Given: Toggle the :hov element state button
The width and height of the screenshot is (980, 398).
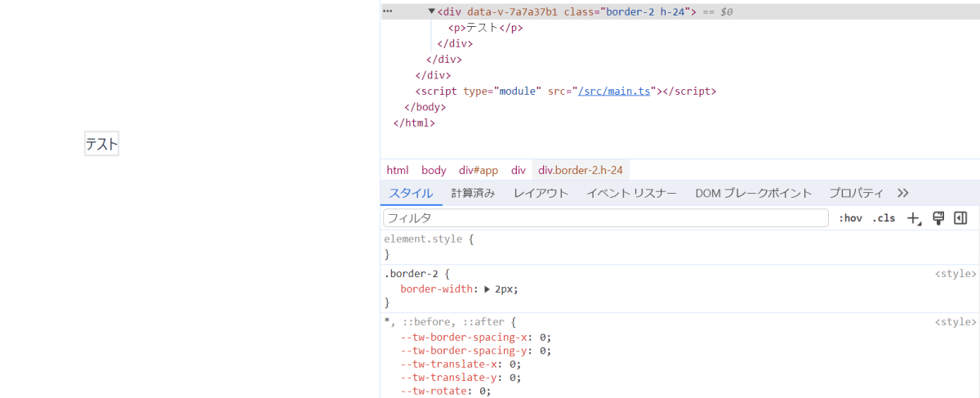Looking at the screenshot, I should click(850, 218).
